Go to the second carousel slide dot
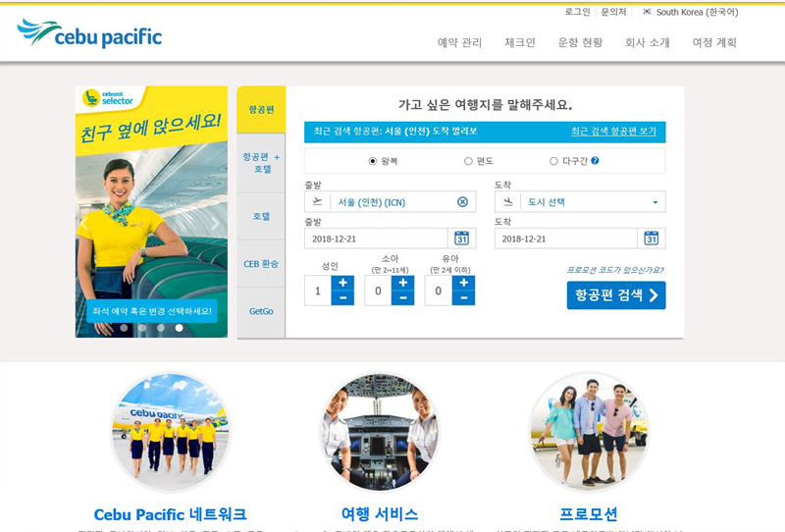 click(x=142, y=328)
